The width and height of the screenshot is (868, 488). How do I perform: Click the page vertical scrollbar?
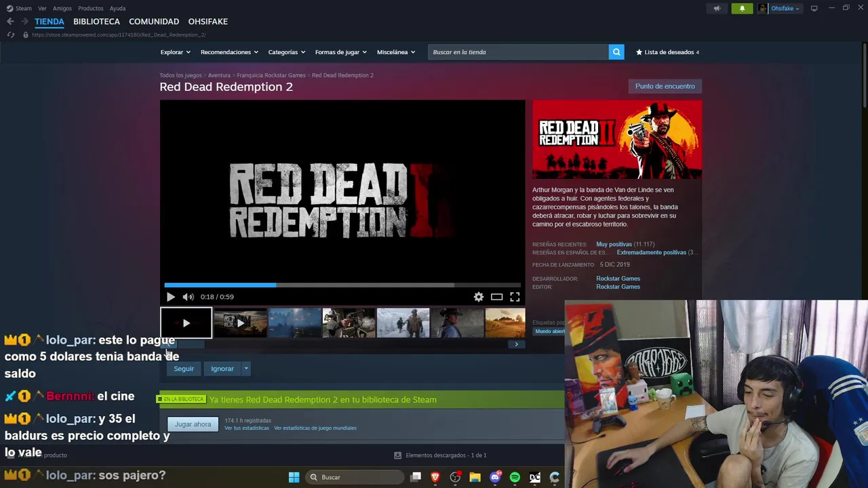(865, 75)
